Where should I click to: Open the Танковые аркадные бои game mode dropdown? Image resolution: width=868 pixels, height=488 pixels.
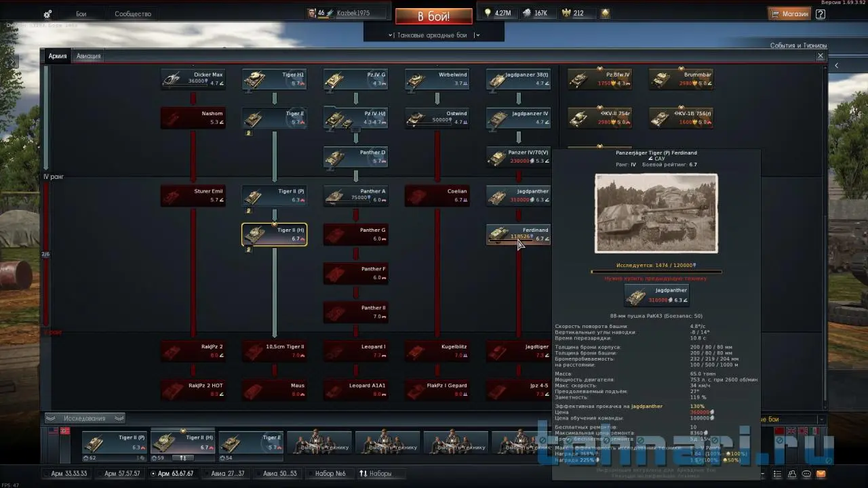434,35
